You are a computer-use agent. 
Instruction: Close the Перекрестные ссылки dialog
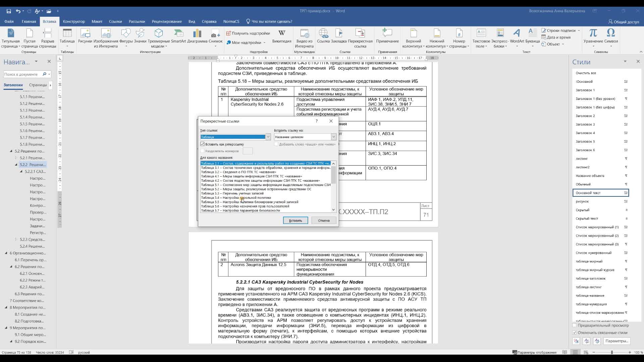tap(331, 121)
